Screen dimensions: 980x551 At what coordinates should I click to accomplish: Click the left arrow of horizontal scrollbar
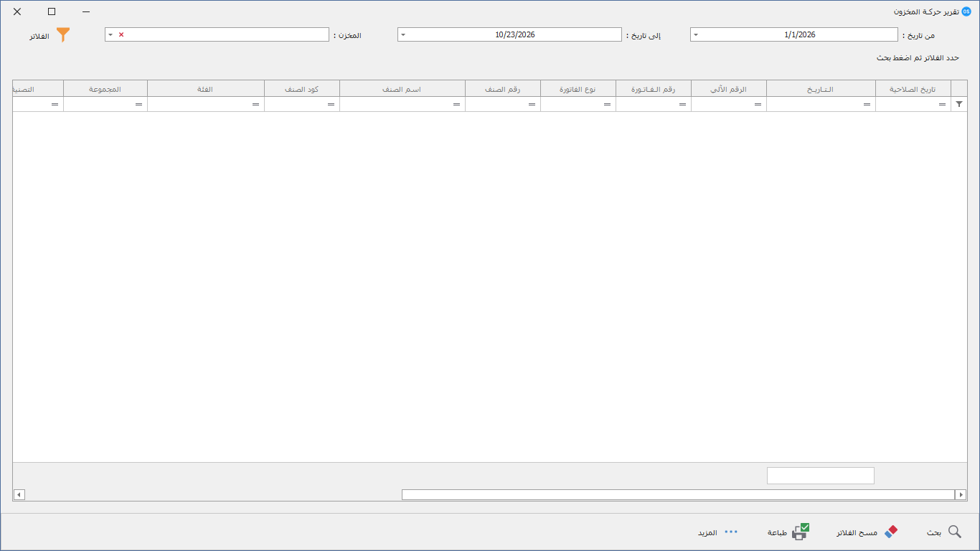[19, 494]
